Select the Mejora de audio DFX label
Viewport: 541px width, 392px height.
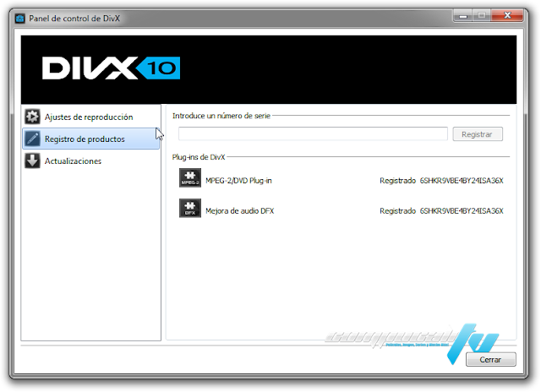tap(240, 211)
